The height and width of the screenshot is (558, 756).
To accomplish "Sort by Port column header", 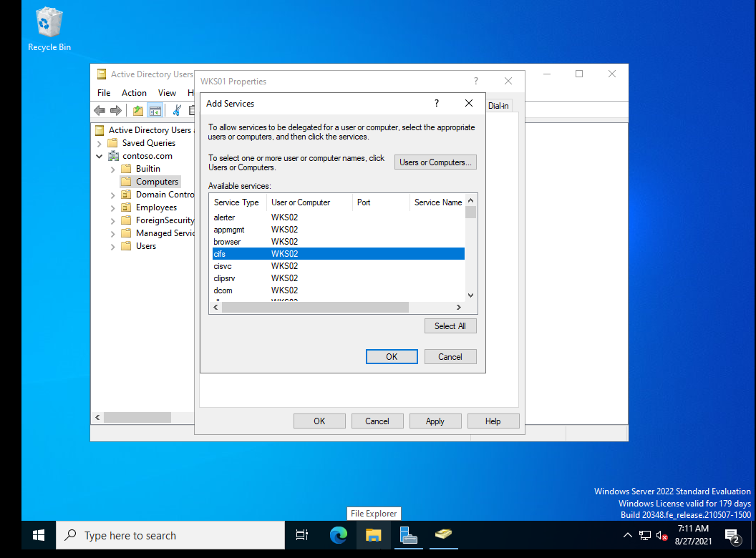I will click(x=381, y=202).
